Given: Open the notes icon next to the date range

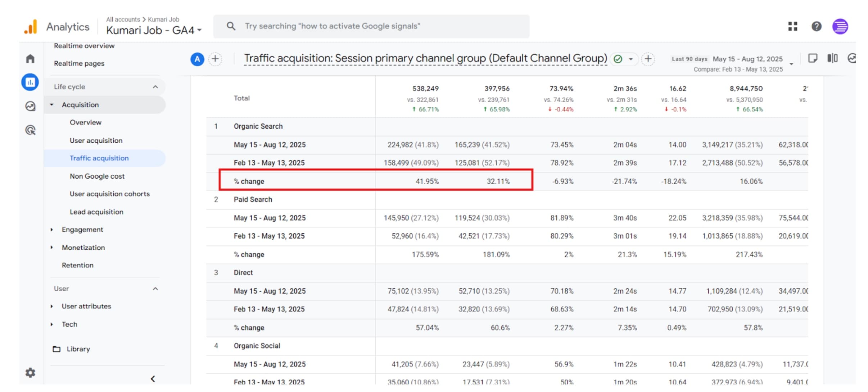Looking at the screenshot, I should tap(813, 58).
